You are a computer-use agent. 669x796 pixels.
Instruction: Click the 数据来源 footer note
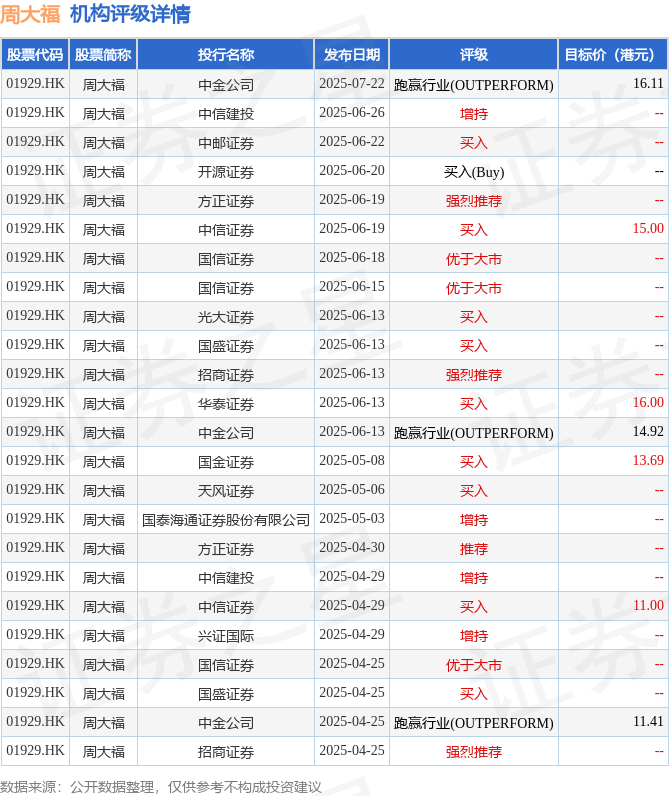161,787
